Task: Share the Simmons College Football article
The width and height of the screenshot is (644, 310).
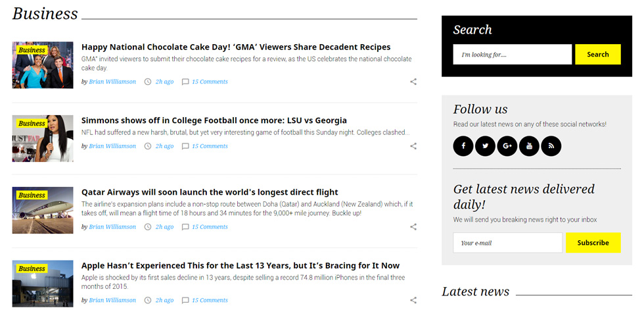Action: 413,146
